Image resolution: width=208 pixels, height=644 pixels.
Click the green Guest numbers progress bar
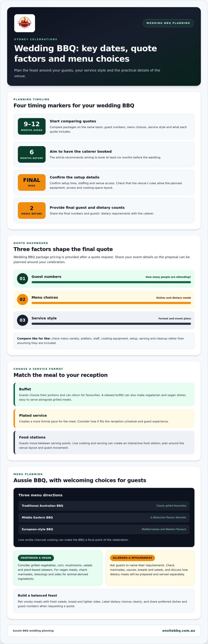pos(111,282)
